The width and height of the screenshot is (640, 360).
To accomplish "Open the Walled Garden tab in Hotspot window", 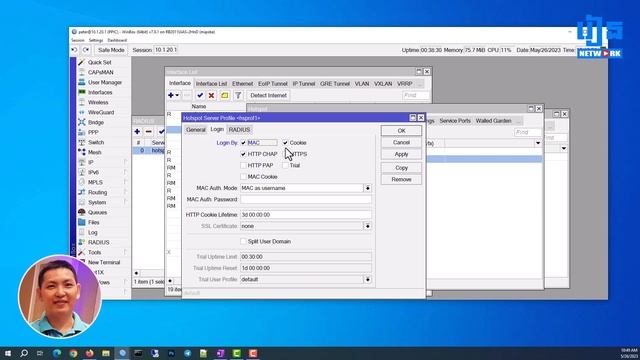I will coord(493,121).
